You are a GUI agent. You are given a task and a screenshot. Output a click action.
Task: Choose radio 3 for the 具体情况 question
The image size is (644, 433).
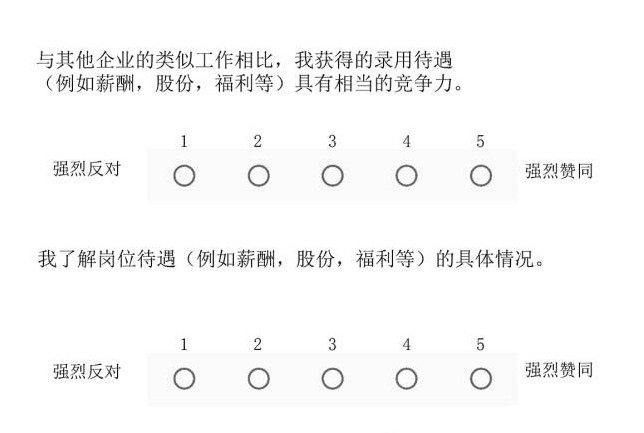point(332,379)
